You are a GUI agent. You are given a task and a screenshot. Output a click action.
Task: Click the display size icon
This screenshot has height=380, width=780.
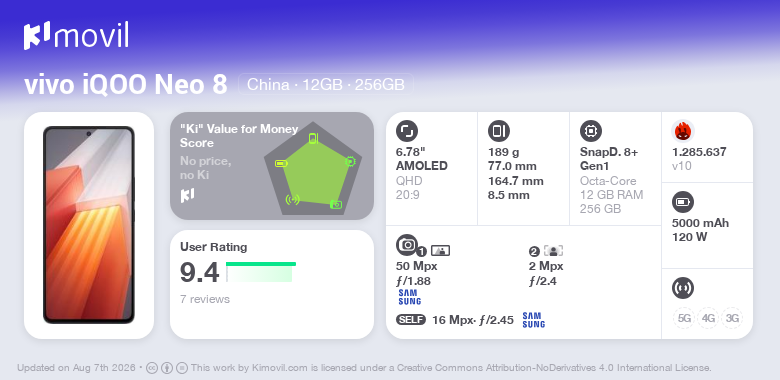(x=407, y=131)
